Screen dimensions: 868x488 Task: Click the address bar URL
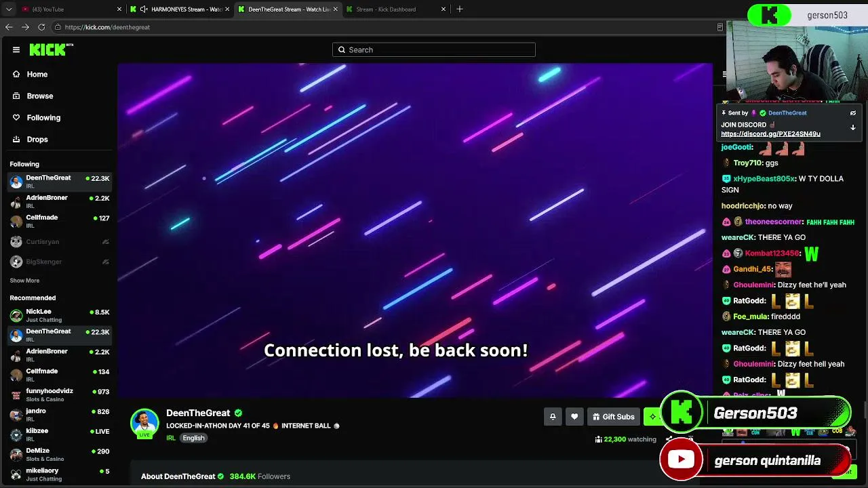(x=107, y=27)
